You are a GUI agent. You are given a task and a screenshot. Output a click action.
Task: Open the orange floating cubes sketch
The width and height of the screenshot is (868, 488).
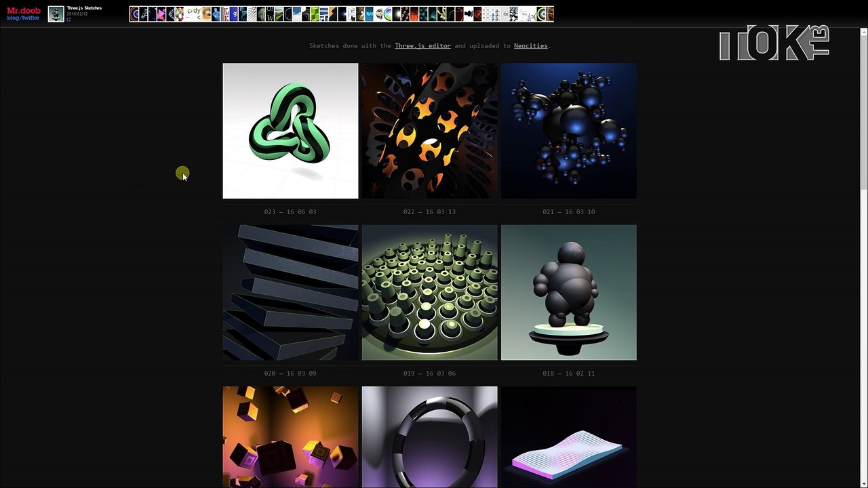coord(290,437)
